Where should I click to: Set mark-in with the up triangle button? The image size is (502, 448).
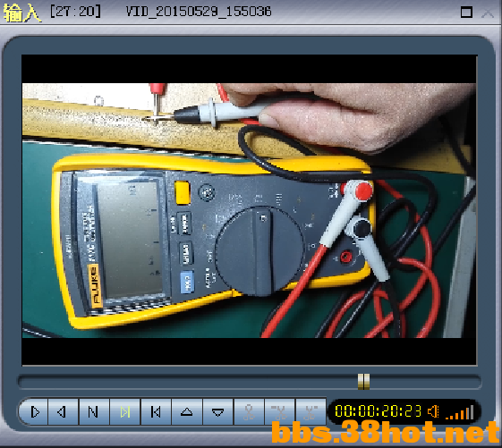pyautogui.click(x=187, y=412)
